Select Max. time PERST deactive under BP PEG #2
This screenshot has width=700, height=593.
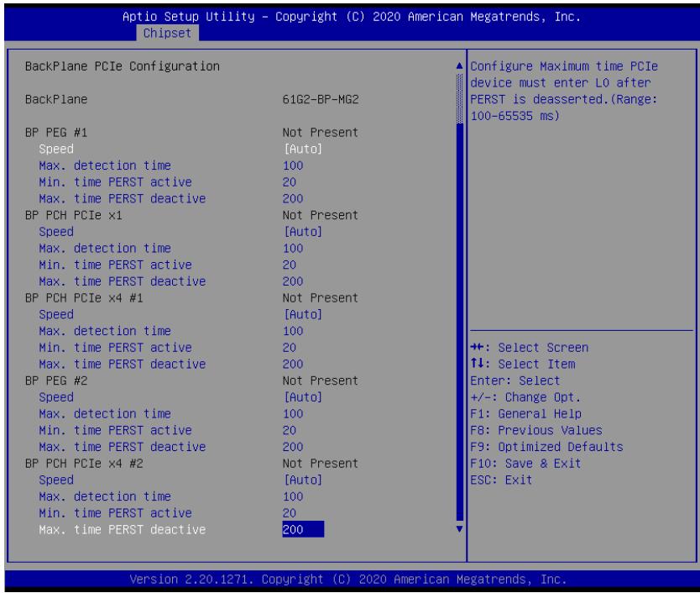[171, 446]
